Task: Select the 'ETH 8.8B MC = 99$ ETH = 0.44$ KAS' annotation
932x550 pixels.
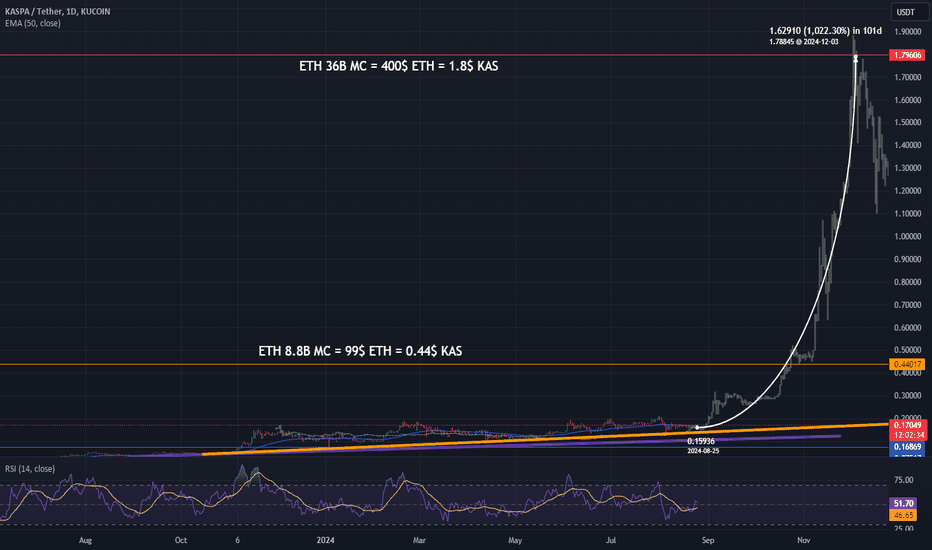Action: (360, 351)
